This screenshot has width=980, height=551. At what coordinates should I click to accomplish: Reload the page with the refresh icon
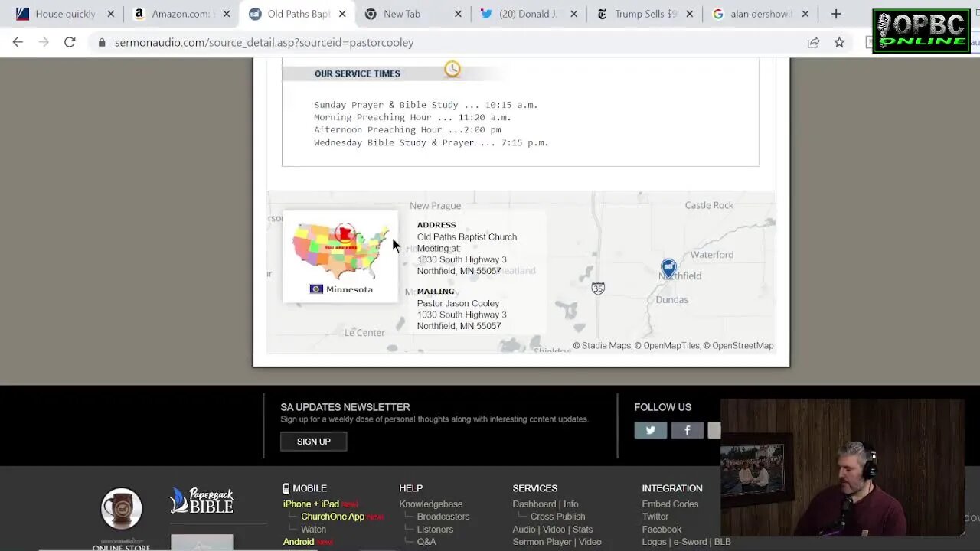(x=70, y=42)
